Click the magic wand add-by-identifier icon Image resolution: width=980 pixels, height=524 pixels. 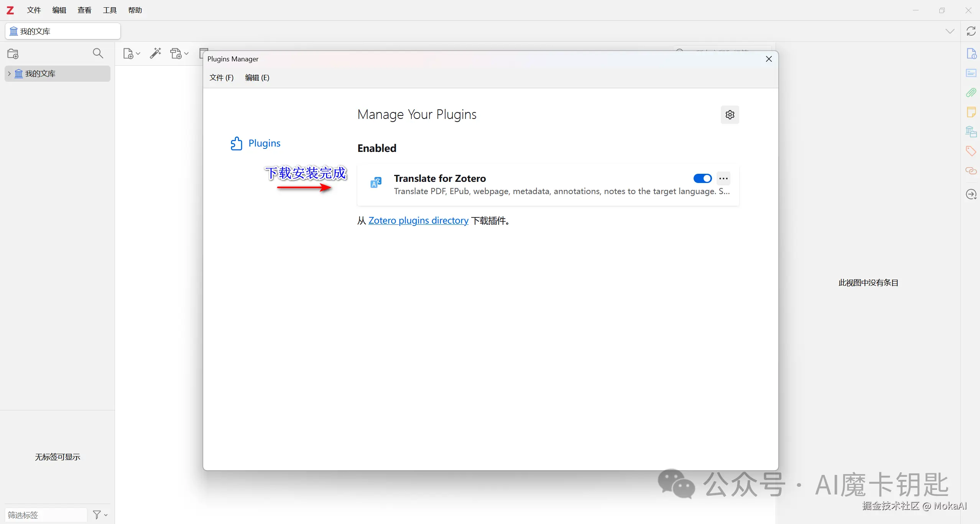click(x=155, y=53)
